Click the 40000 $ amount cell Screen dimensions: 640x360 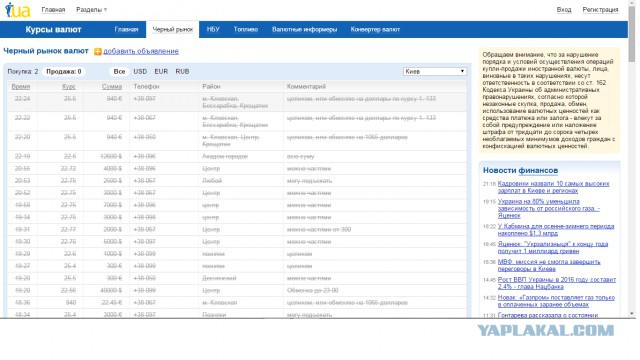click(111, 290)
